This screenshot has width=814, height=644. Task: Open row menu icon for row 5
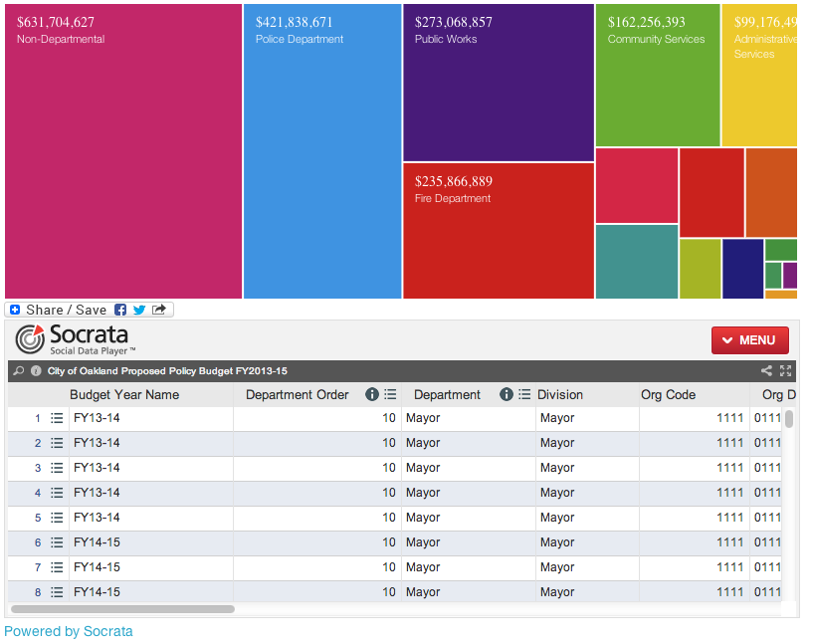(57, 518)
